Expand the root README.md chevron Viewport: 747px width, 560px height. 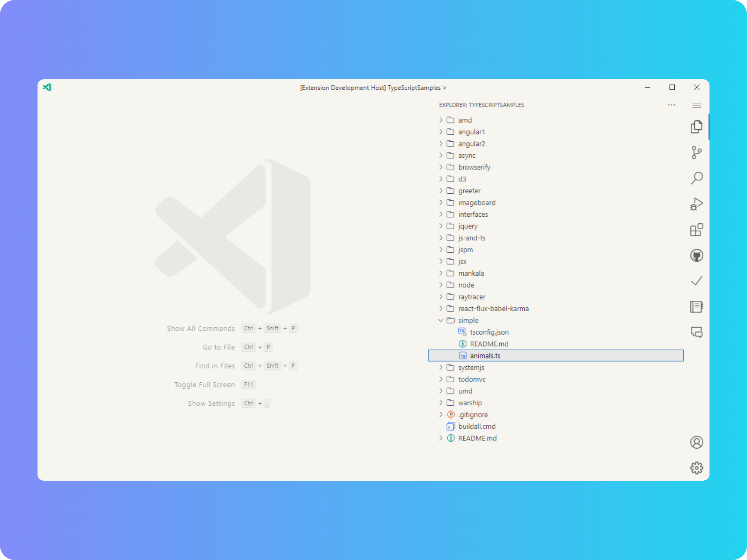[441, 438]
